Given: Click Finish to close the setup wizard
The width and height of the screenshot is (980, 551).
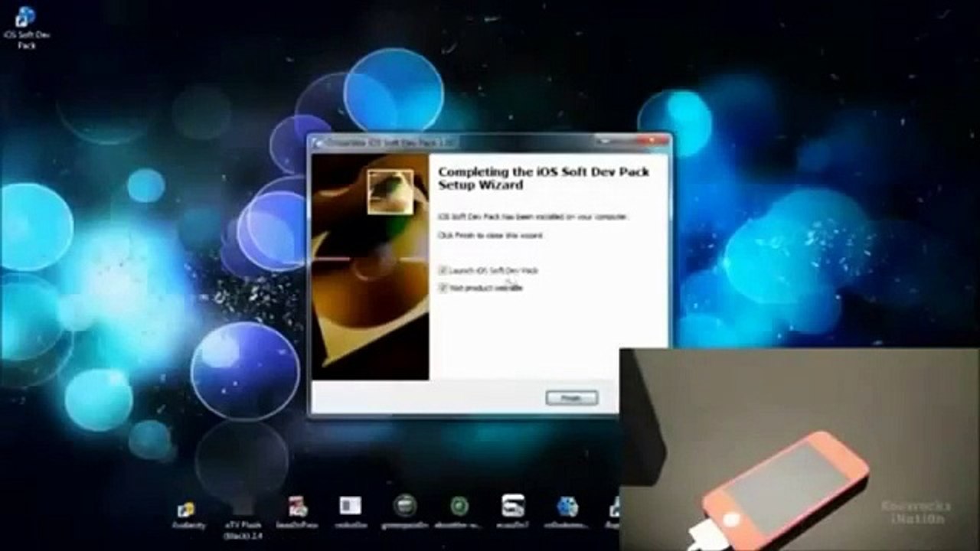Looking at the screenshot, I should pyautogui.click(x=571, y=398).
